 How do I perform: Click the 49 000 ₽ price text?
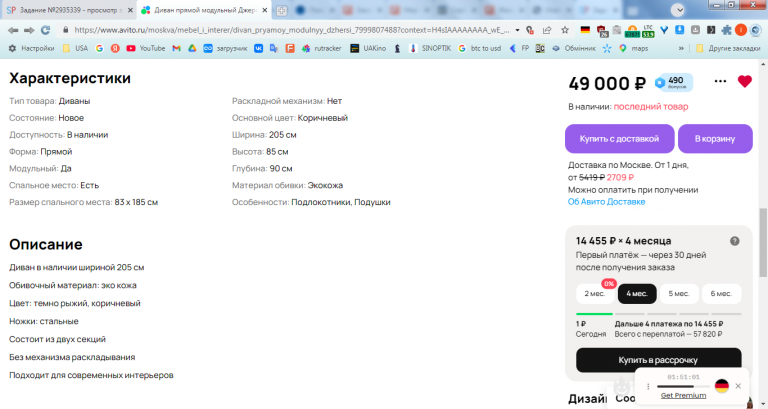click(607, 83)
